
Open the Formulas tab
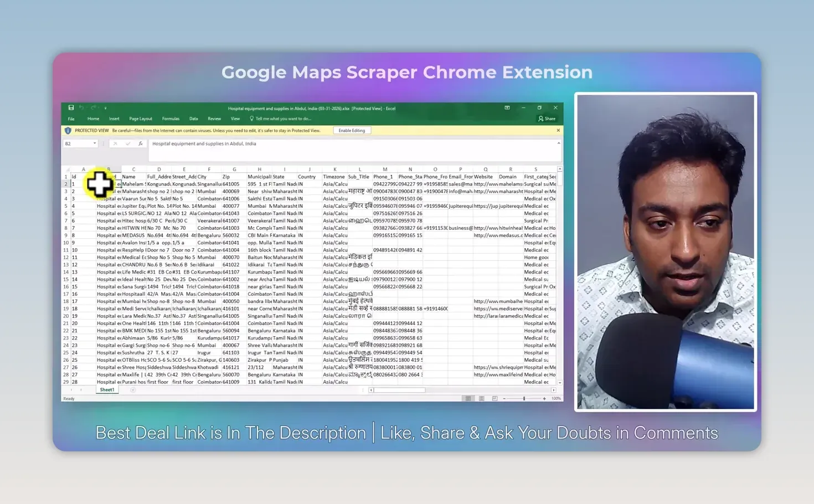[x=171, y=119]
